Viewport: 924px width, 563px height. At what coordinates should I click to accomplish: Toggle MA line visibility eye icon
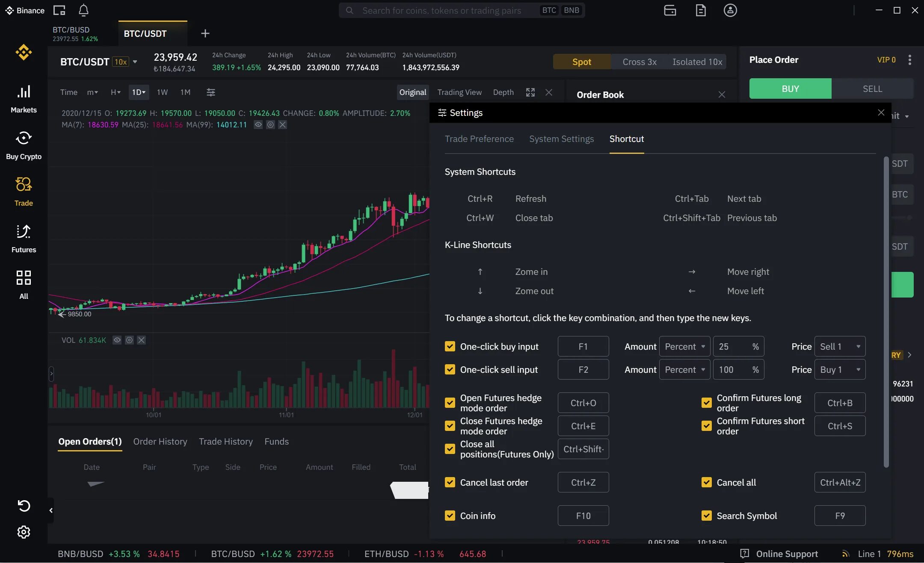(258, 125)
